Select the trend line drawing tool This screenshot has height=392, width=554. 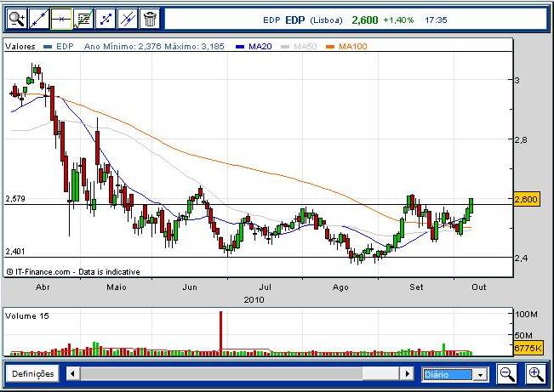(x=39, y=19)
